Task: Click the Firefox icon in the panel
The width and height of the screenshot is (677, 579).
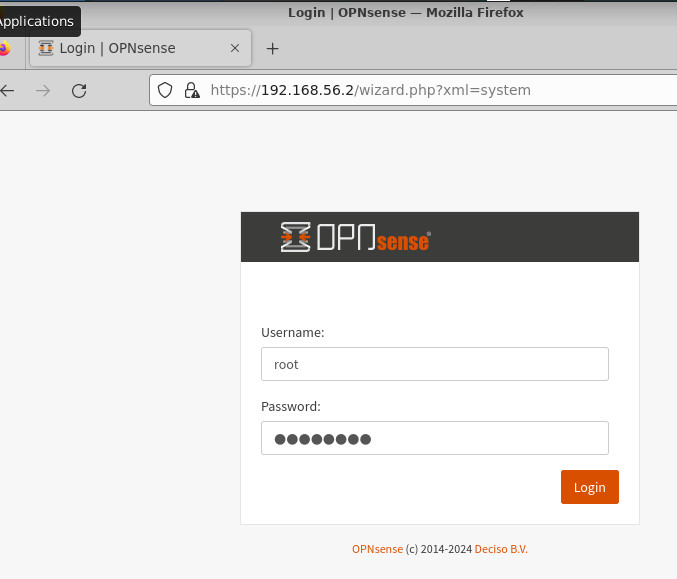Action: (4, 48)
